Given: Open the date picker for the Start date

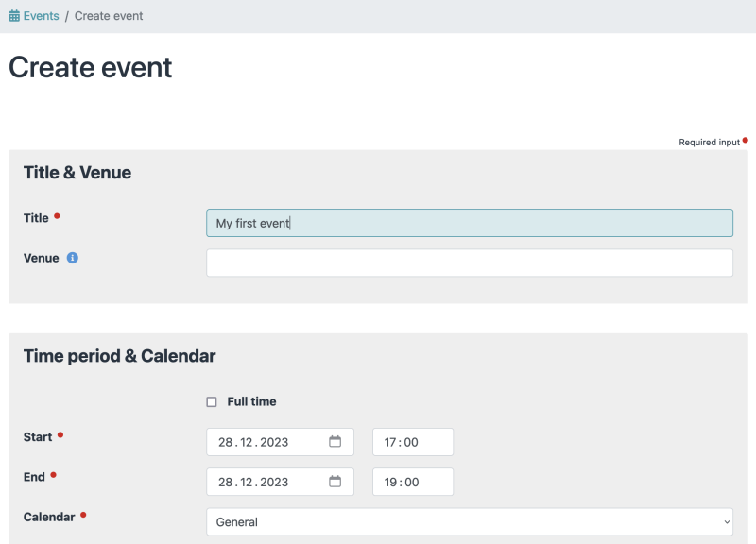Looking at the screenshot, I should point(335,441).
